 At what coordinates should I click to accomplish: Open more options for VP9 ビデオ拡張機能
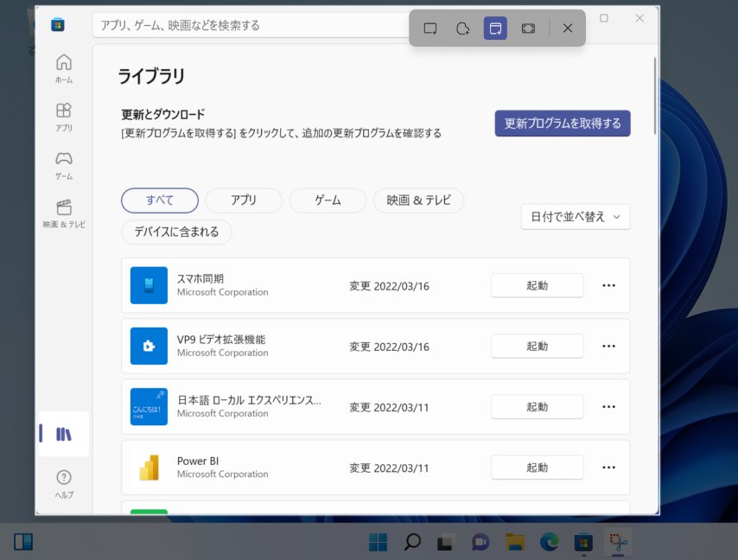point(608,346)
